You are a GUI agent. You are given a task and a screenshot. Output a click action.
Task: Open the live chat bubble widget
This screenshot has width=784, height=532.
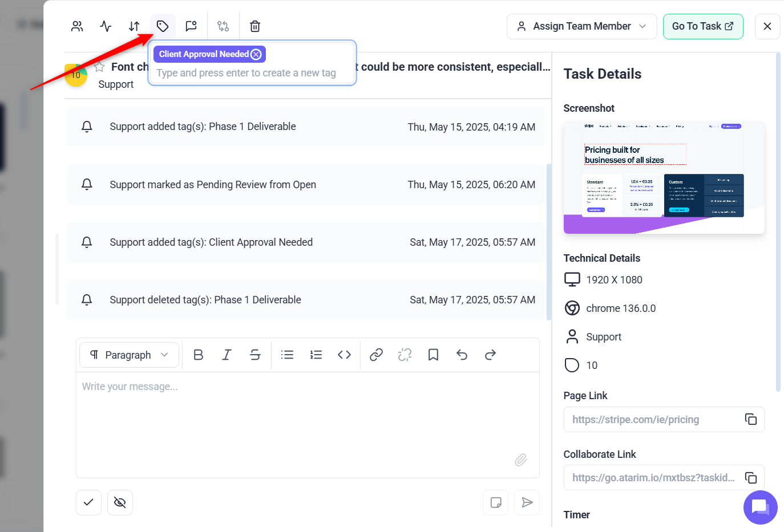click(760, 507)
